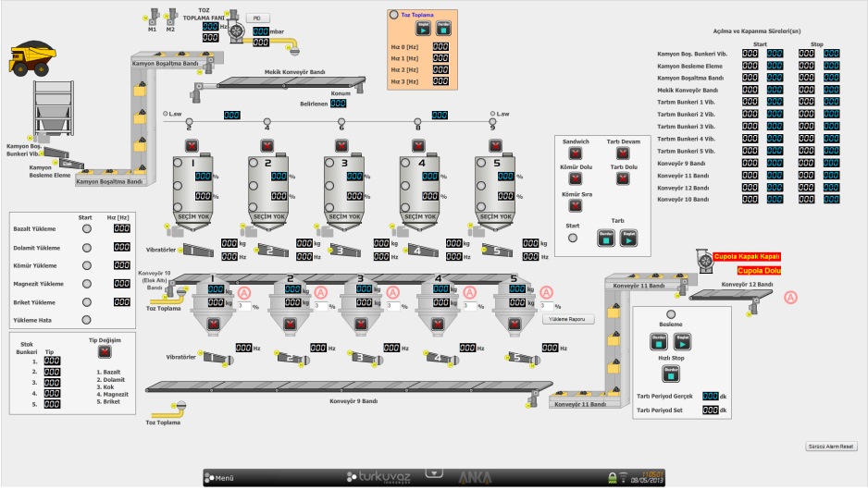Viewport: 868px width, 490px height.
Task: Click the auto-mode 'A' icon beside weigh hopper 1
Action: coord(244,292)
